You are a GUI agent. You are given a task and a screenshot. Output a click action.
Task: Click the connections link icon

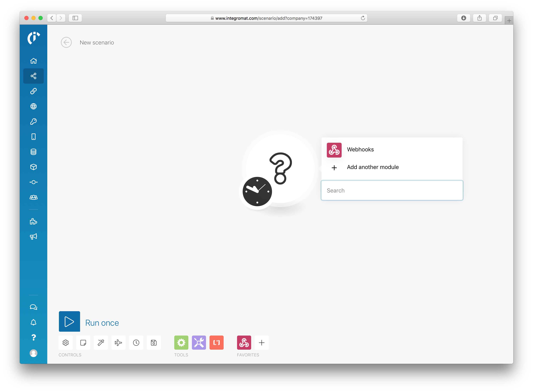coord(34,91)
